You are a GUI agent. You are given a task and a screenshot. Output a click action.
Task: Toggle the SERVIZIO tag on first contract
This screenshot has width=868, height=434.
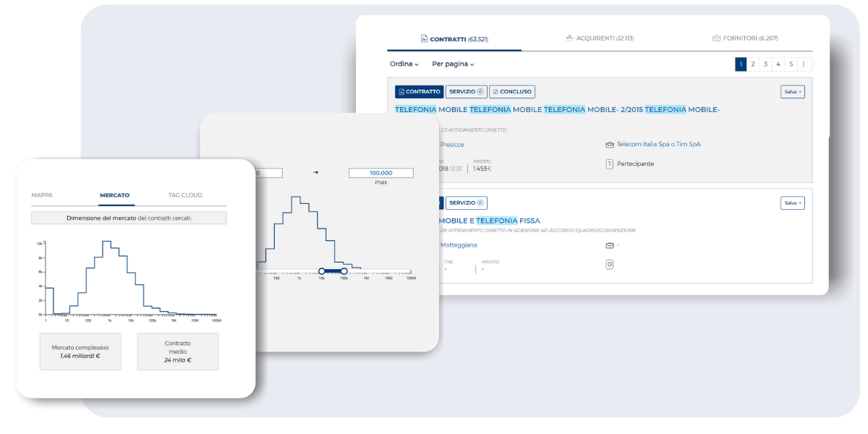tap(466, 92)
